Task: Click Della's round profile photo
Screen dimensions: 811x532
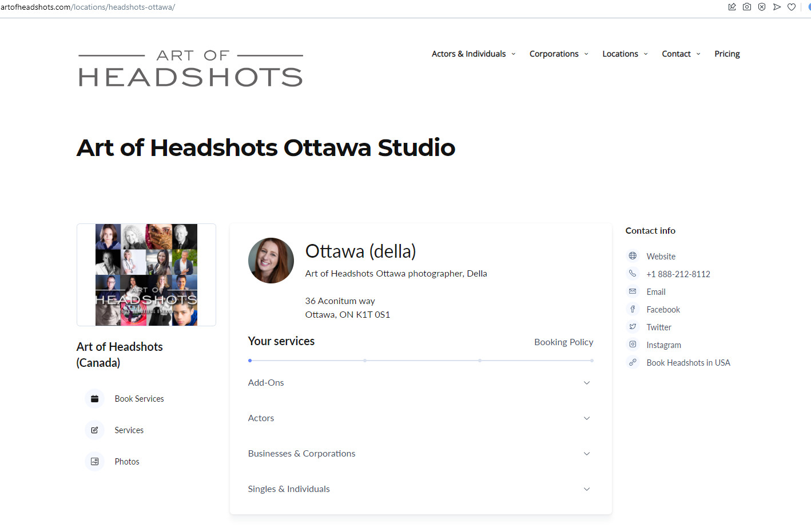Action: [271, 261]
